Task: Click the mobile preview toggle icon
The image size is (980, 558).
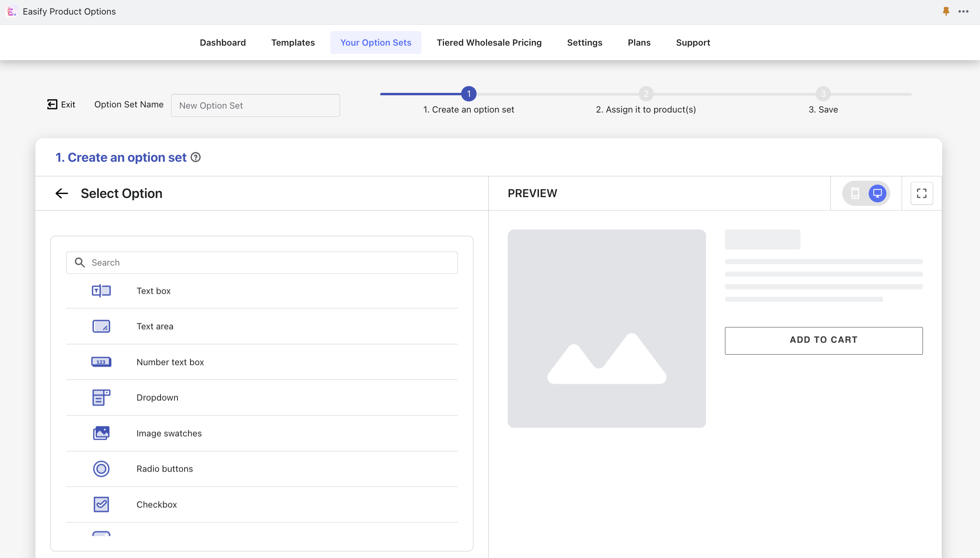Action: (855, 193)
